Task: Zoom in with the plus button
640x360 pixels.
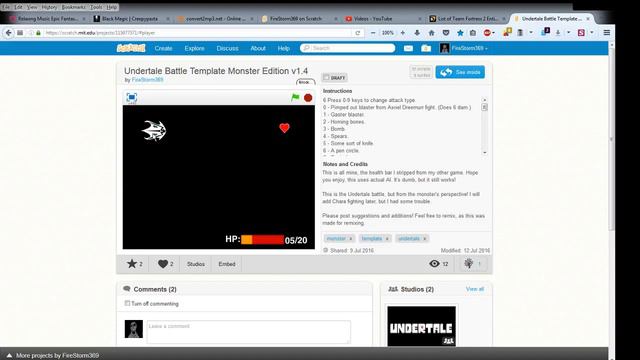Action: coord(402,33)
